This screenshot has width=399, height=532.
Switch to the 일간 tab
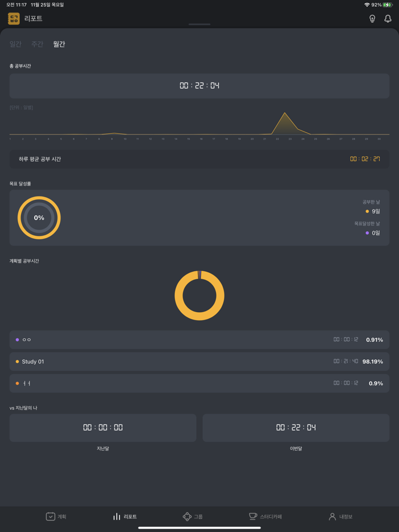click(15, 44)
